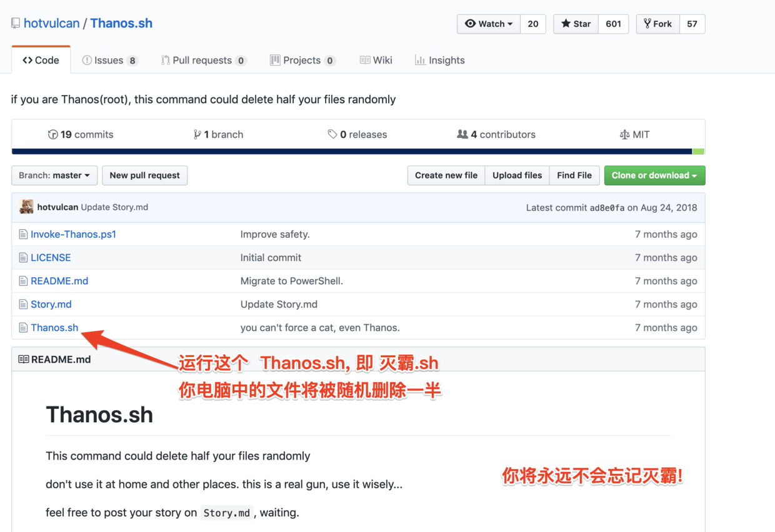775x532 pixels.
Task: View the 19 commits history
Action: 81,134
